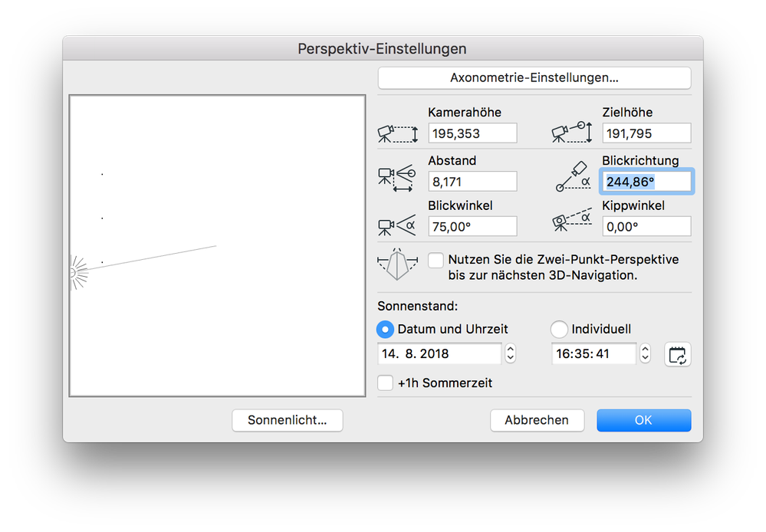Screen dimensions: 766x532
Task: Step the date value down
Action: (x=511, y=358)
